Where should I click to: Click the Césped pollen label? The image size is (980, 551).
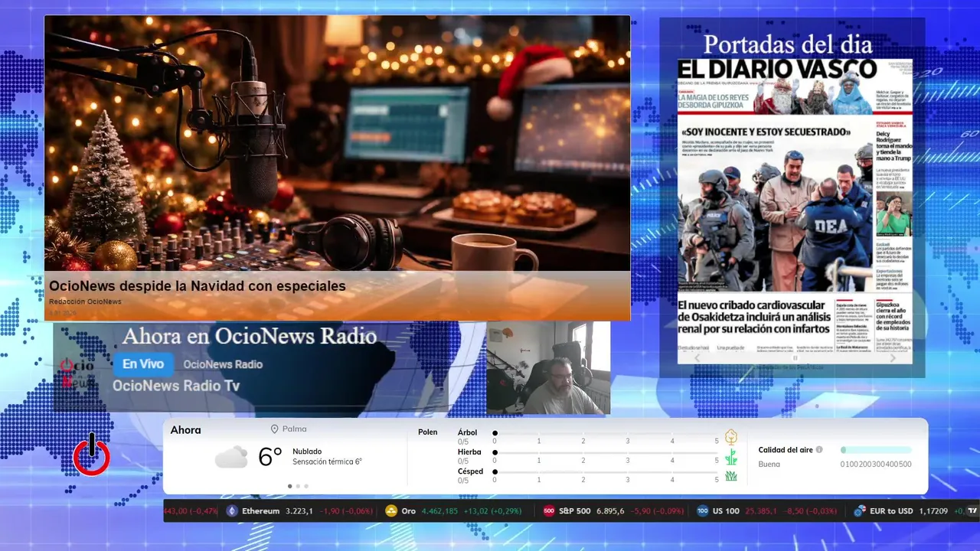coord(470,471)
